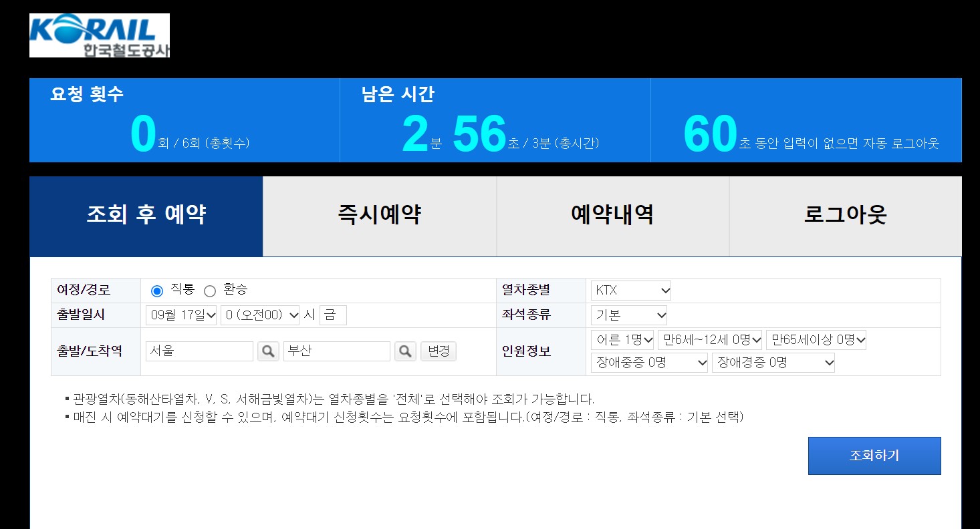Open the departure hour dropdown showing 오전00

(x=259, y=315)
